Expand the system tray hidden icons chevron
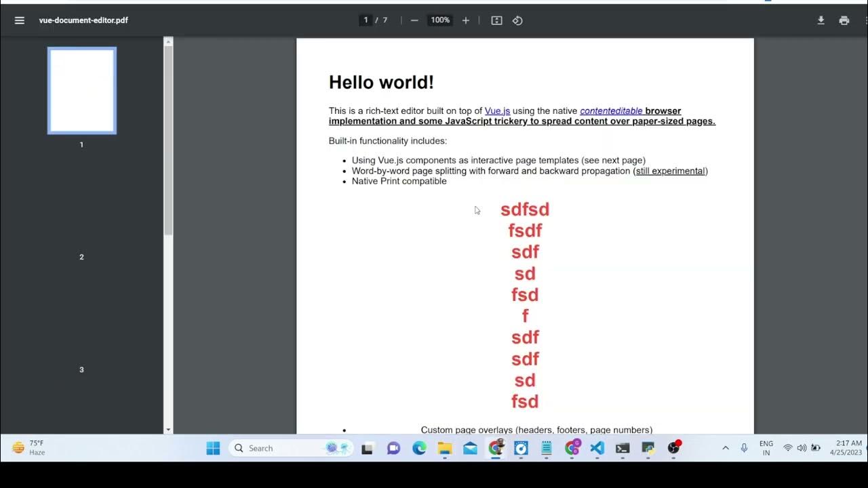 click(726, 448)
